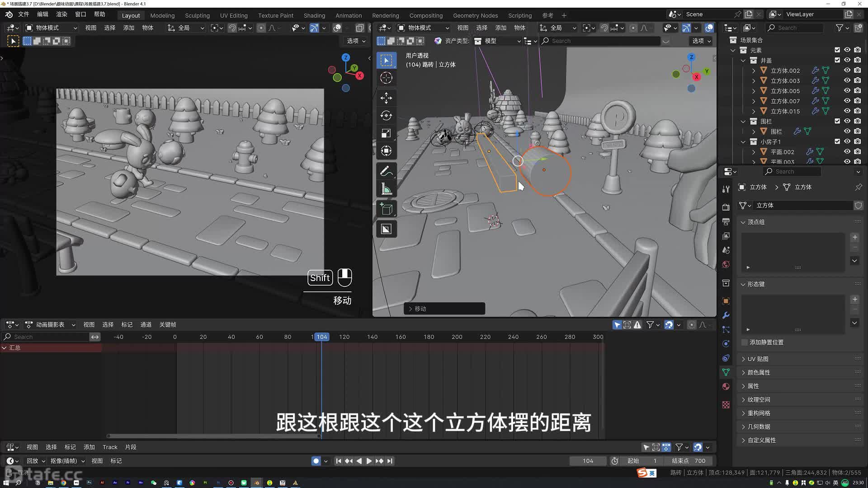Open the World properties tab
Viewport: 868px width, 488px height.
click(726, 264)
